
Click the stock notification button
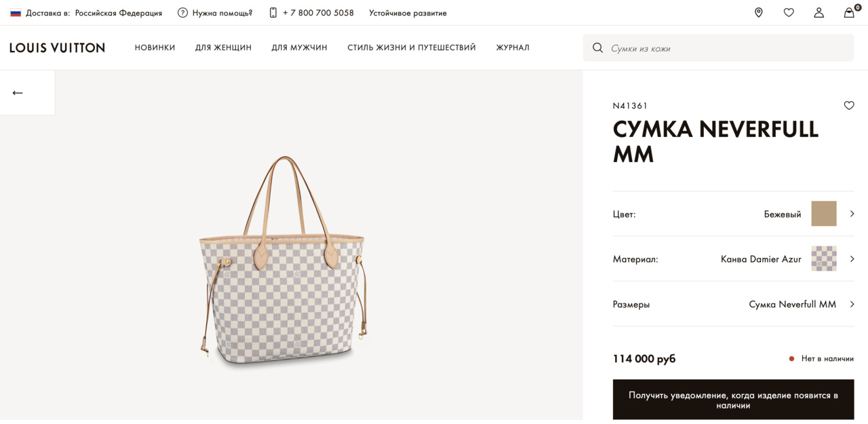[733, 400]
